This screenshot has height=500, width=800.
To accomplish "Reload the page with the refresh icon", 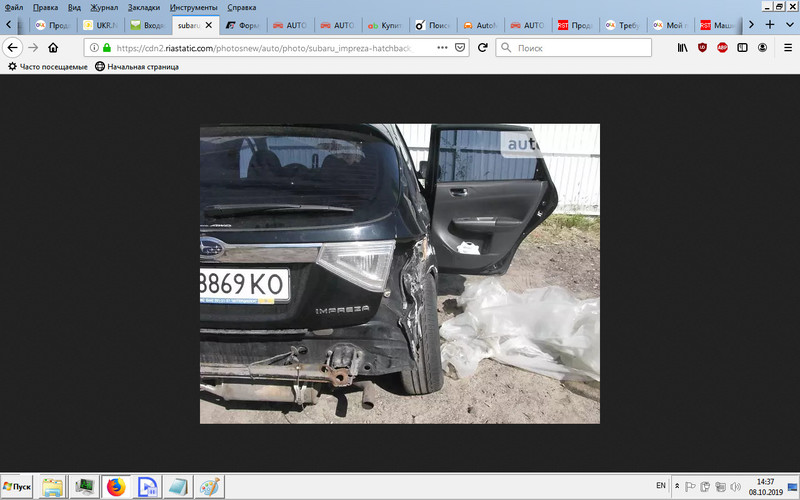I will click(x=482, y=47).
